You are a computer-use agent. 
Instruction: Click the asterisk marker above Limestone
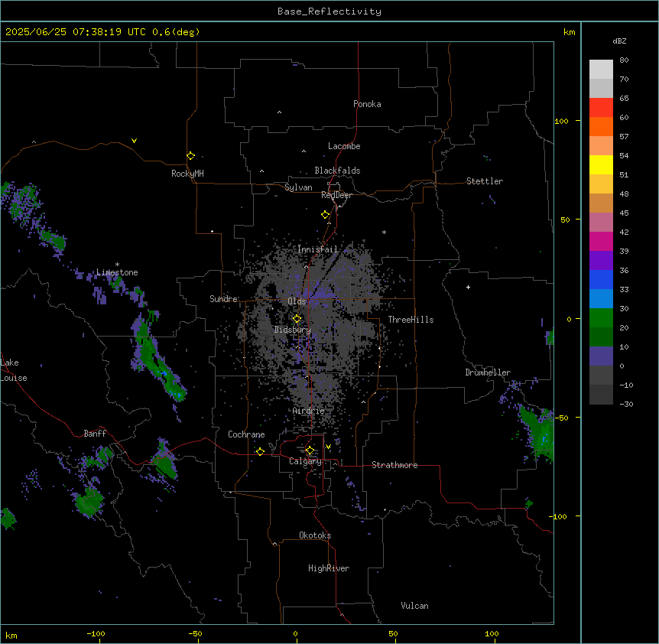117,265
